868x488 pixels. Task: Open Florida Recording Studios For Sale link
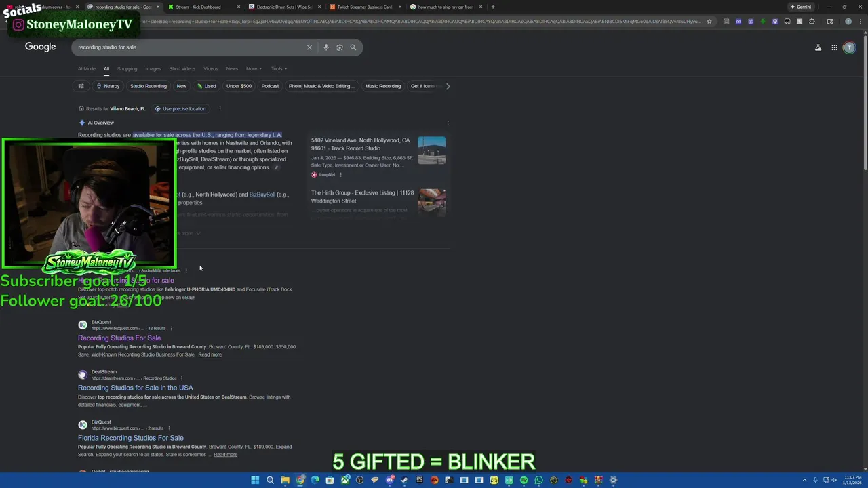[x=131, y=438]
